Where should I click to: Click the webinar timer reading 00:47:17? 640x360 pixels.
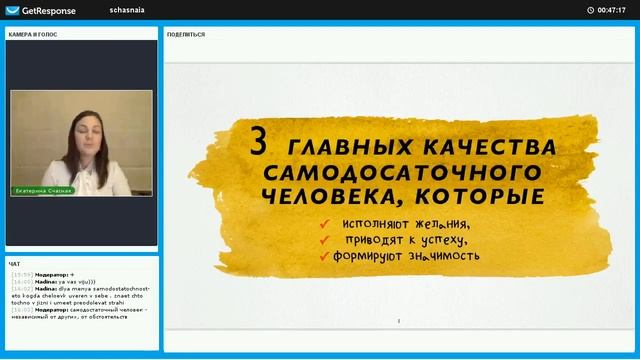pos(611,10)
